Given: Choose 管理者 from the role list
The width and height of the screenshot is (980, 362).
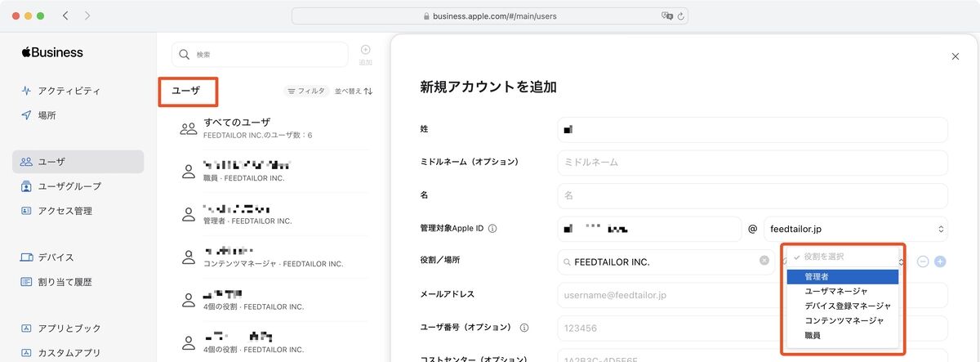Looking at the screenshot, I should (x=842, y=277).
